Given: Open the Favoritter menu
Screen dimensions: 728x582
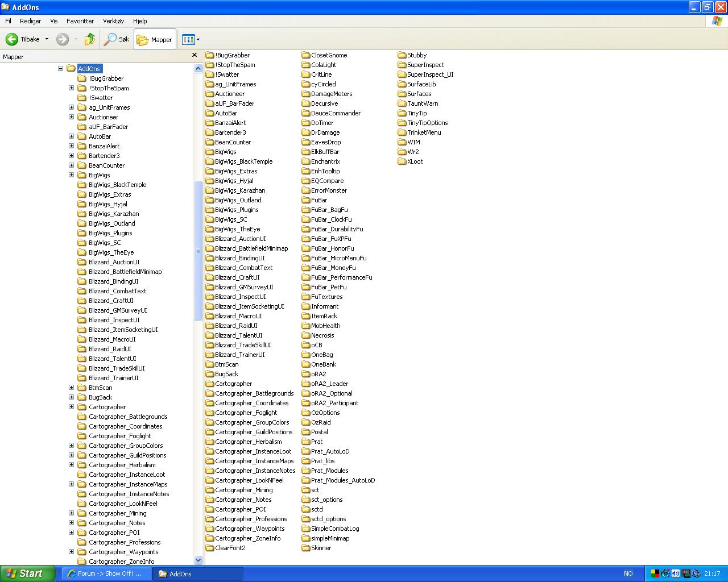Looking at the screenshot, I should [x=80, y=21].
